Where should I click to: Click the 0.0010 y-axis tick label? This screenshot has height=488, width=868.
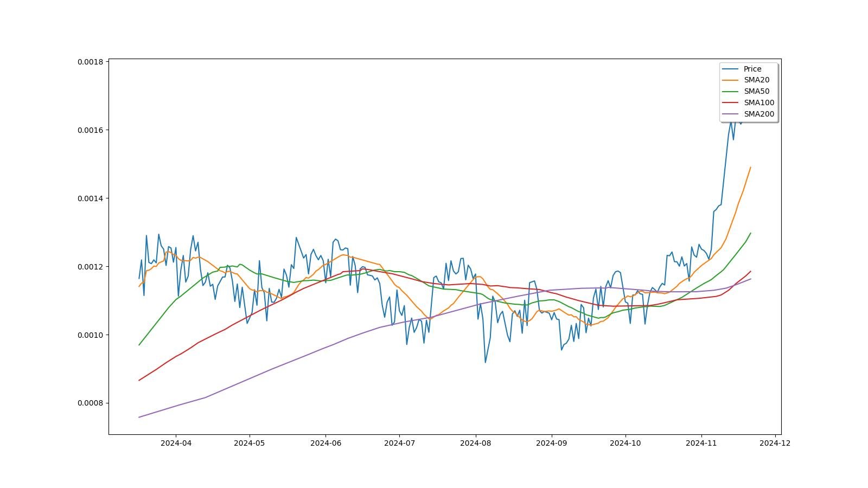(90, 335)
